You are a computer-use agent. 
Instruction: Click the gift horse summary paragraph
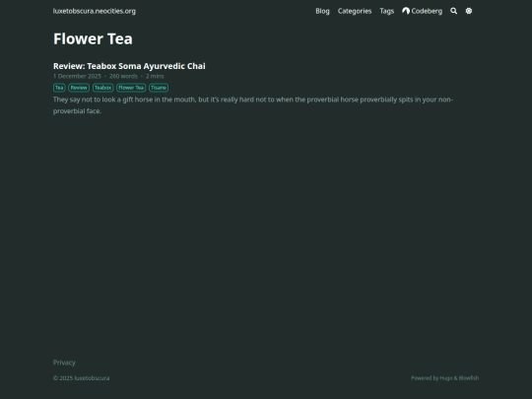tap(253, 105)
